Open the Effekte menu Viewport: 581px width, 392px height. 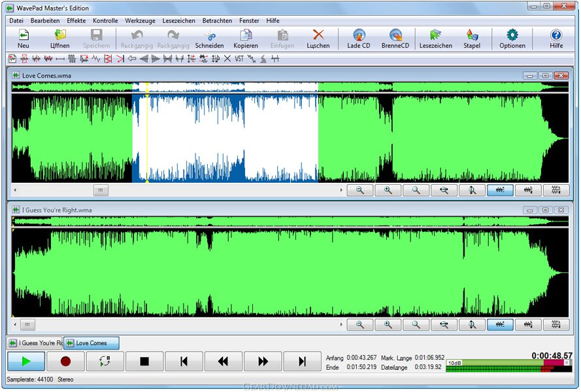[76, 21]
